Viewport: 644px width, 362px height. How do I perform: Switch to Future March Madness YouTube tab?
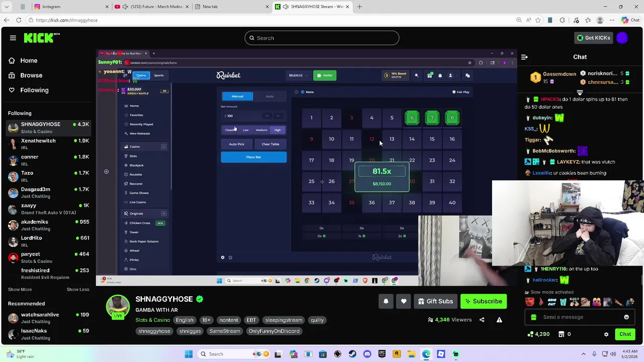(x=151, y=7)
